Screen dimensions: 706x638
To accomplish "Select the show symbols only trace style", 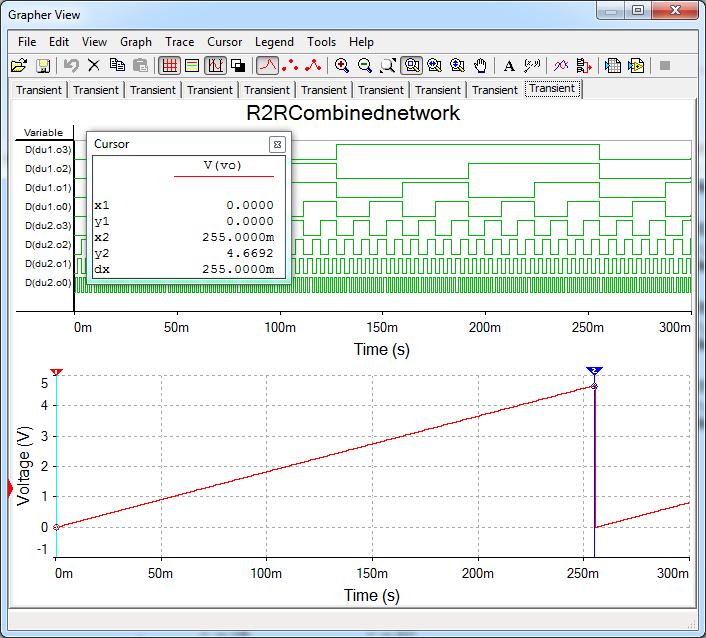I will [x=290, y=66].
